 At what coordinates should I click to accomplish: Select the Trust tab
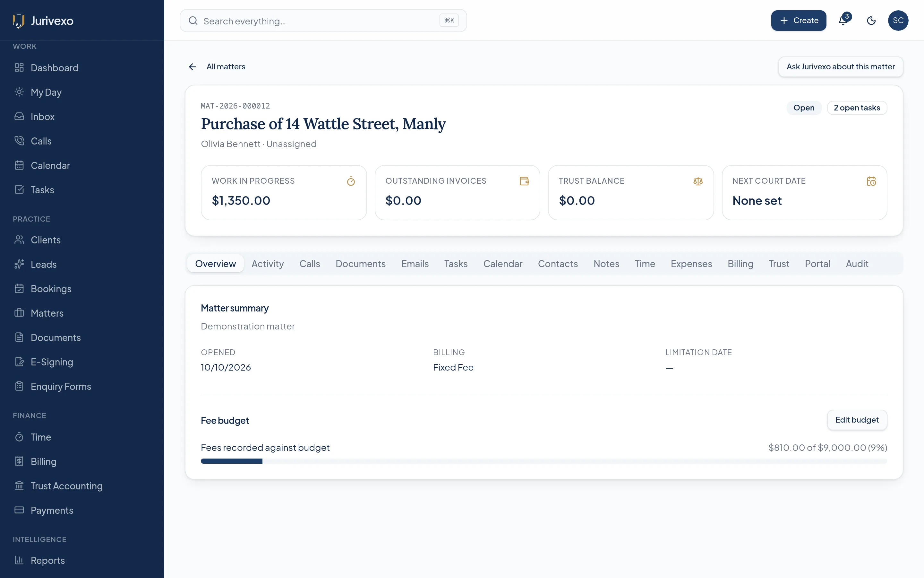[779, 264]
